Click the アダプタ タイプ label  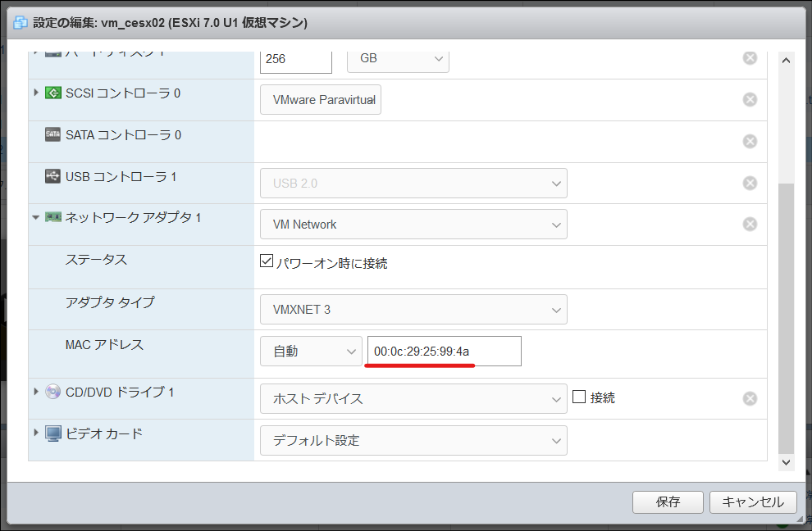click(x=110, y=302)
